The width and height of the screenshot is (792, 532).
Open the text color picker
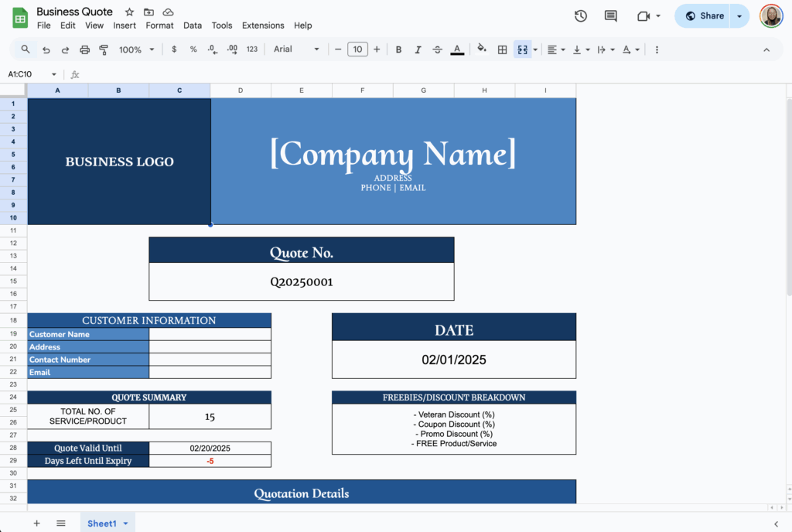coord(457,49)
